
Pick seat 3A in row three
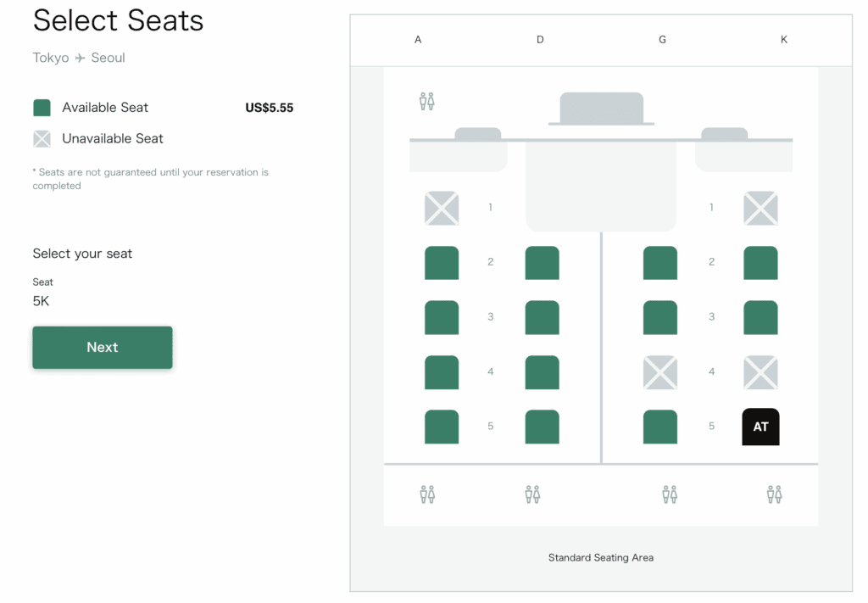442,317
